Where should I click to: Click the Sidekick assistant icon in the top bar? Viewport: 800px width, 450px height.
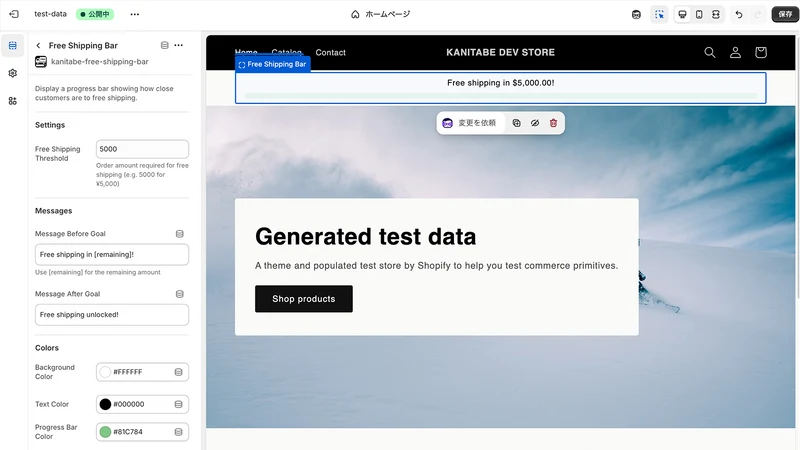pyautogui.click(x=636, y=14)
